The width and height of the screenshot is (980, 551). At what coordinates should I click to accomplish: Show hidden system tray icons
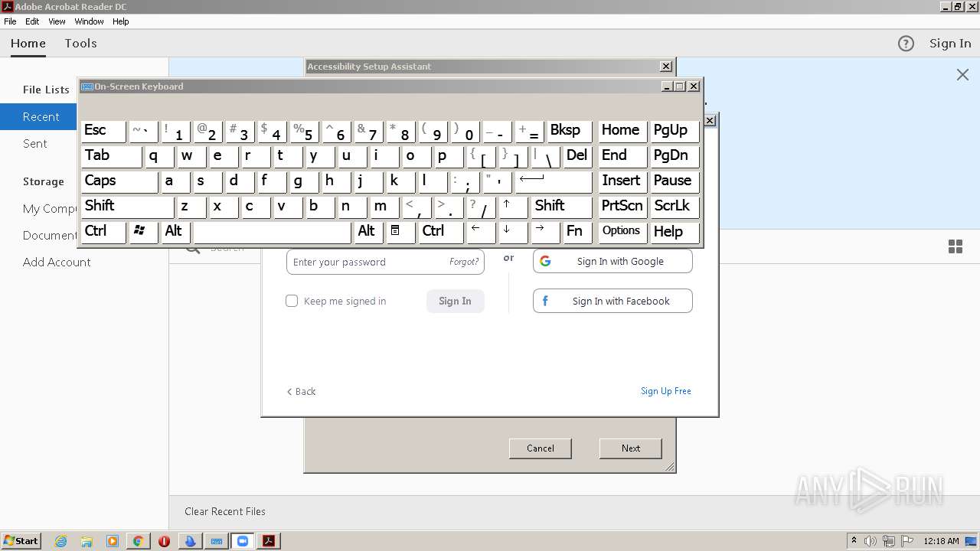click(854, 541)
